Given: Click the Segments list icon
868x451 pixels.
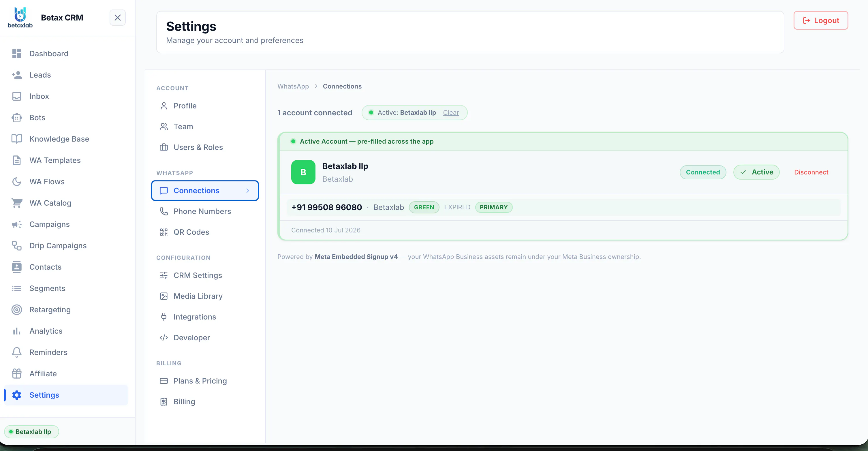Looking at the screenshot, I should tap(16, 288).
